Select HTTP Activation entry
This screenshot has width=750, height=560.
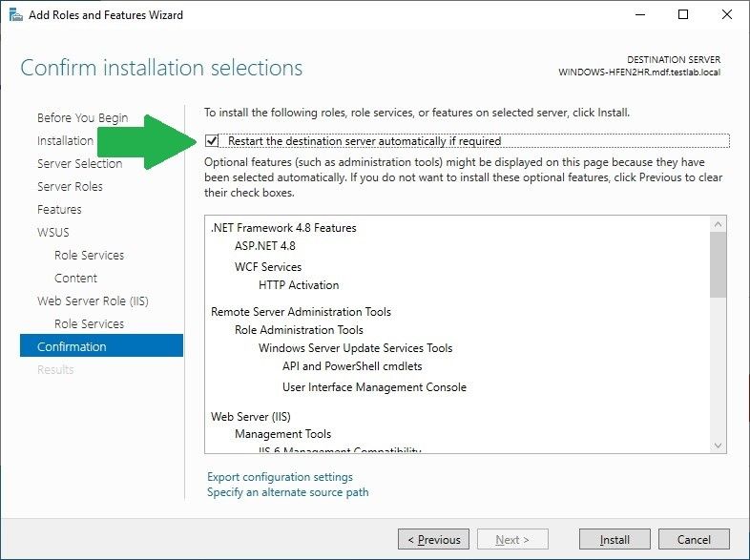coord(299,285)
